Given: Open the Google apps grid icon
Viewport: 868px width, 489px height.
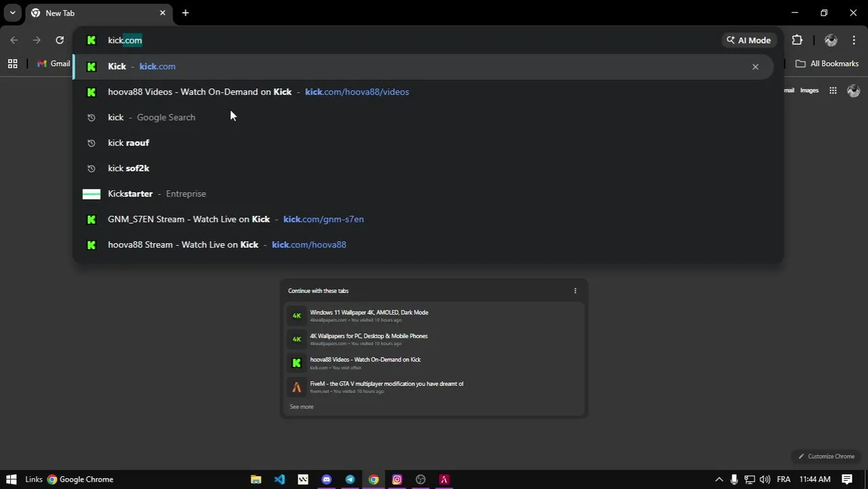Looking at the screenshot, I should click(x=833, y=90).
